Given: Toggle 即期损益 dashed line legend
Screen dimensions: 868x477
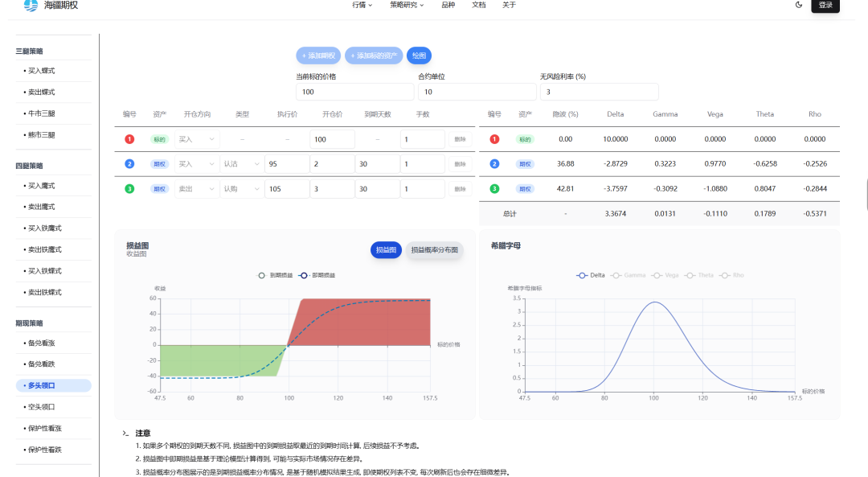Looking at the screenshot, I should tap(317, 275).
